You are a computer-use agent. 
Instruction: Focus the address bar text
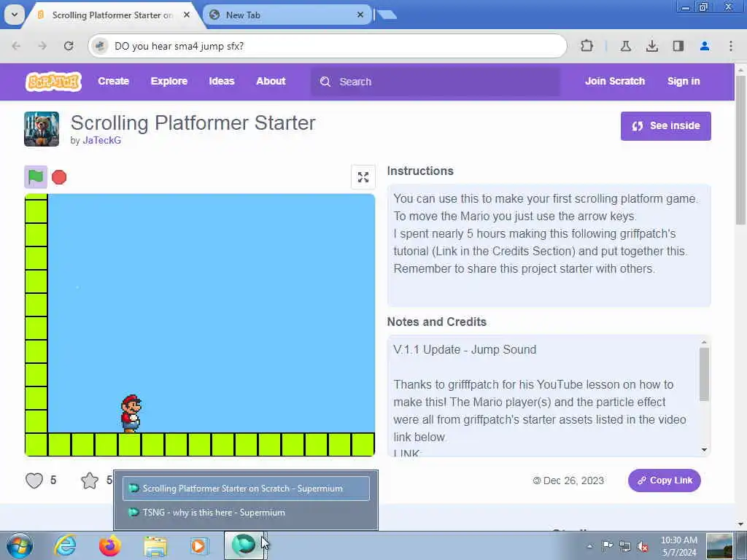179,46
